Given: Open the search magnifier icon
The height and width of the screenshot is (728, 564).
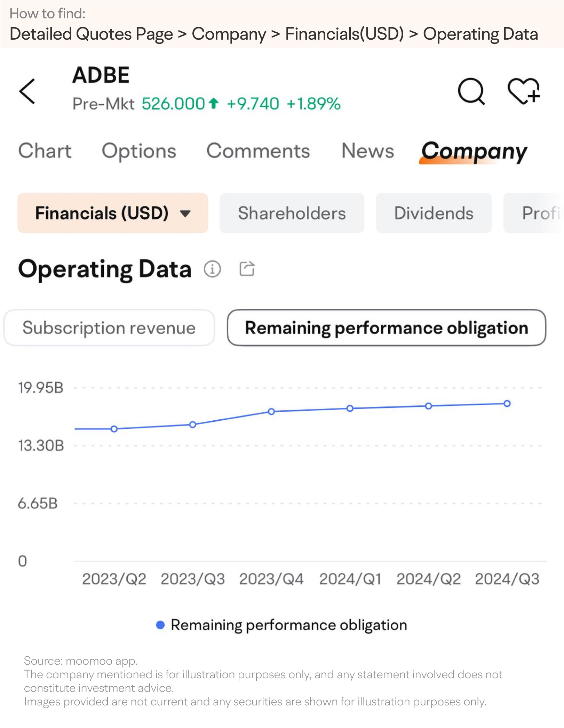Looking at the screenshot, I should (x=471, y=91).
